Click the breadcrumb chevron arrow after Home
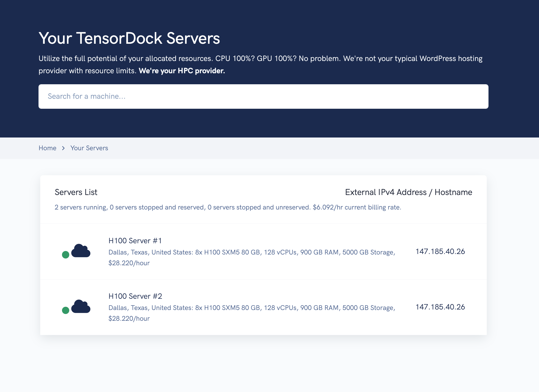Image resolution: width=539 pixels, height=392 pixels. pos(63,148)
